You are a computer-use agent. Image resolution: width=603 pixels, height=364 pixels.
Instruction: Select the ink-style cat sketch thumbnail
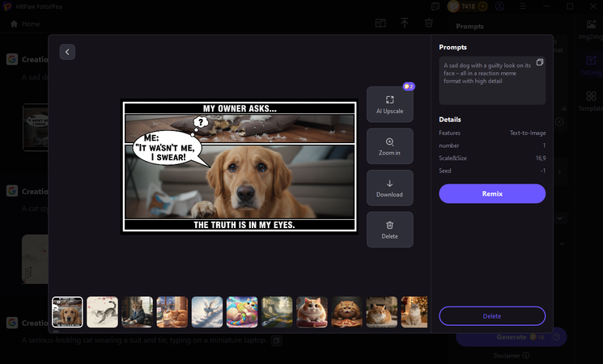[102, 311]
